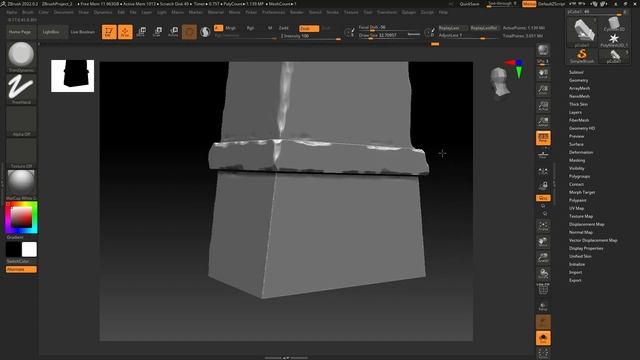
Task: Select the Cylinder3D tool
Action: [x=614, y=24]
